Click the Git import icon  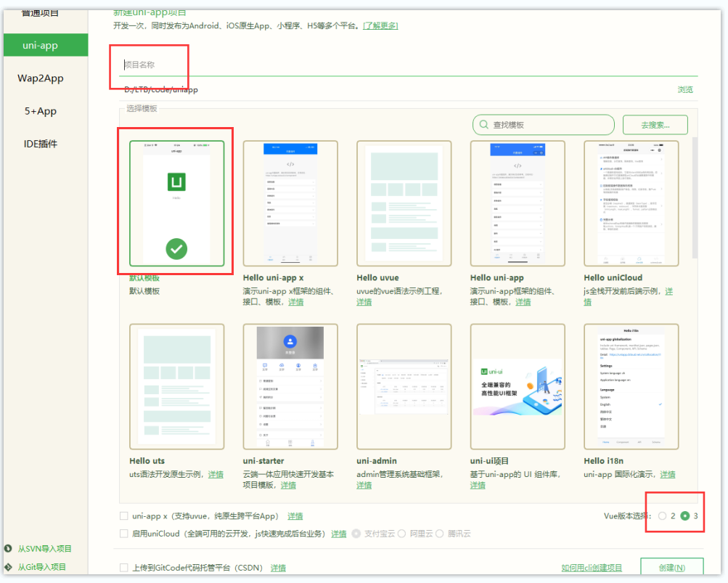click(x=8, y=567)
